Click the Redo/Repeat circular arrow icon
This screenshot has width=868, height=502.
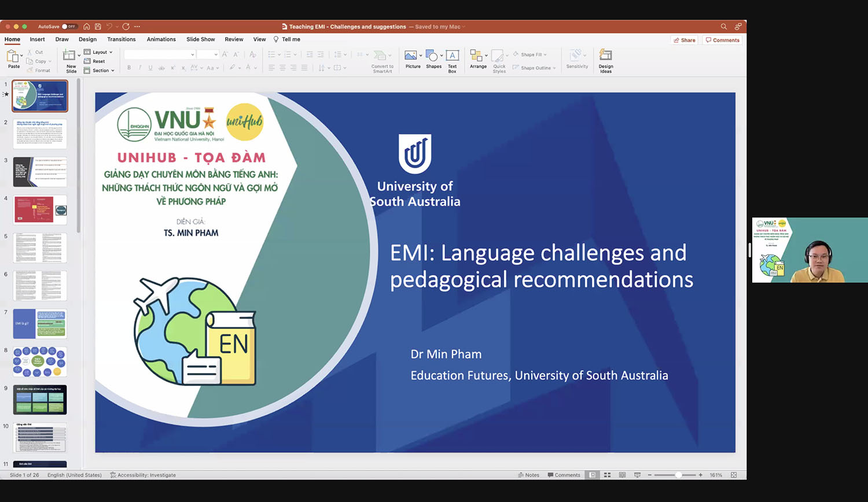click(126, 27)
